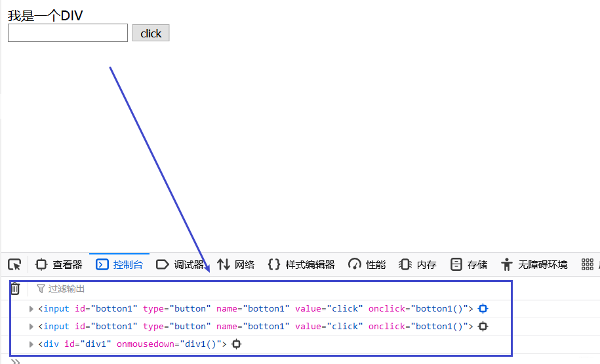
Task: Click the console prompt chevron at bottom
Action: pos(15,361)
